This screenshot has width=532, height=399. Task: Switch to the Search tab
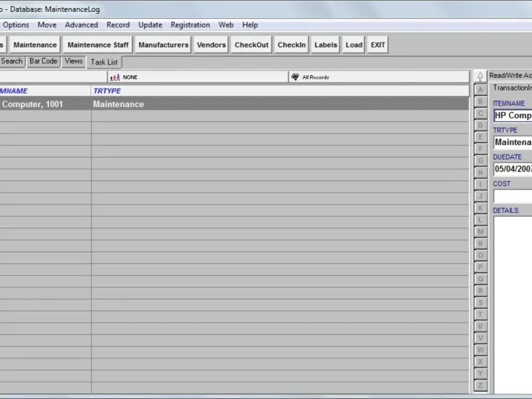[12, 61]
